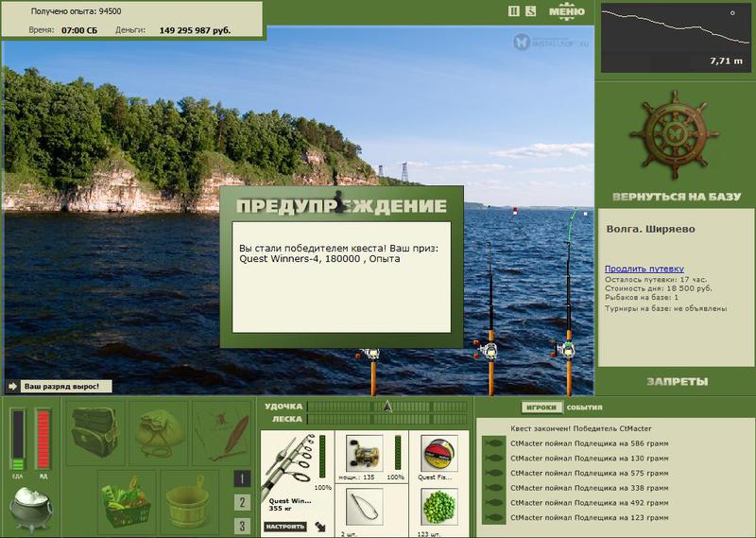Open the МЕНЮ menu
756x538 pixels.
[567, 11]
